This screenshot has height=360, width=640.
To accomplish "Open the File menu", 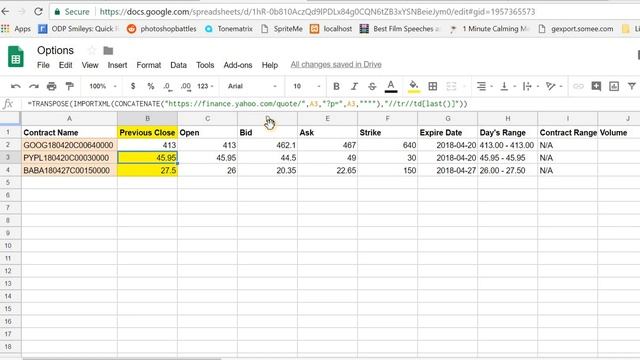I will (43, 65).
